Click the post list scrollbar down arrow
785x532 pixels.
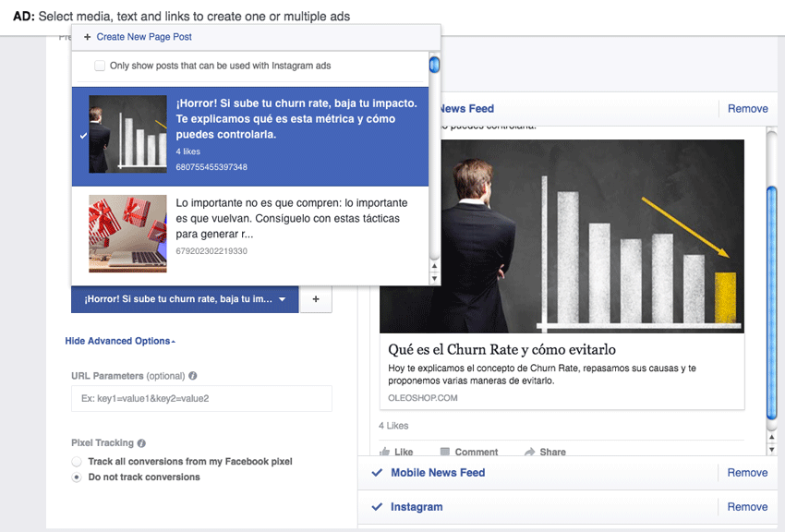coord(435,278)
